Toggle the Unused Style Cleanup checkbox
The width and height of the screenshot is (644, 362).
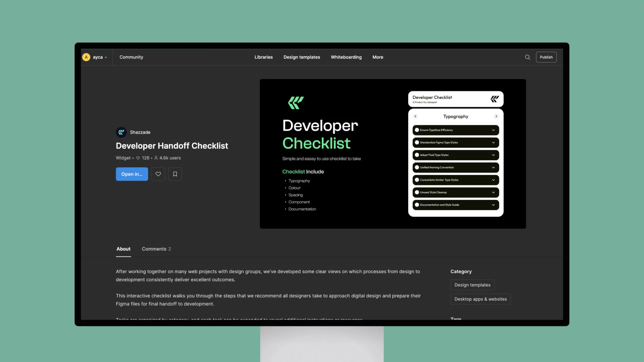click(x=417, y=192)
